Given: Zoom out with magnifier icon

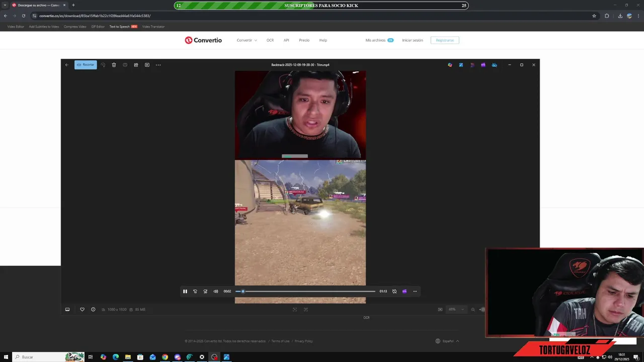Looking at the screenshot, I should pos(473,309).
